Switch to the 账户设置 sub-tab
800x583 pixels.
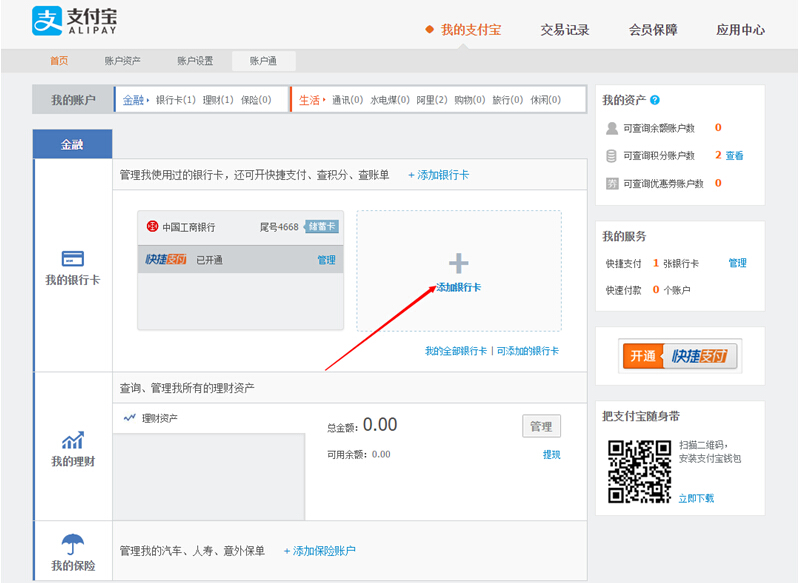195,61
